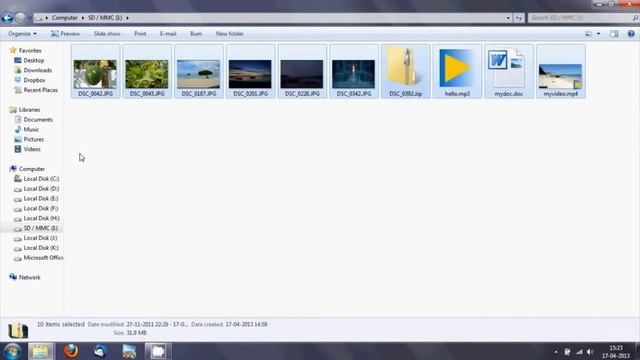
Task: Expand the arrow after Computer breadcrumb
Action: (82, 18)
